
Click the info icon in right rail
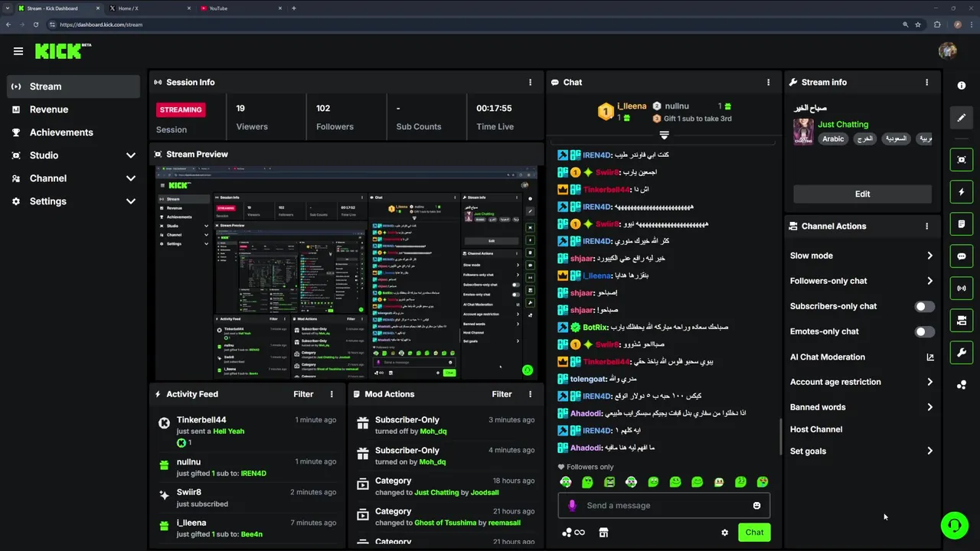click(962, 86)
